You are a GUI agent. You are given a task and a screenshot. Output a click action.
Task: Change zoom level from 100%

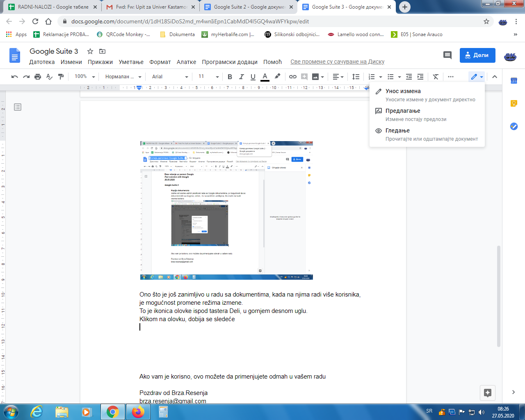coord(84,77)
